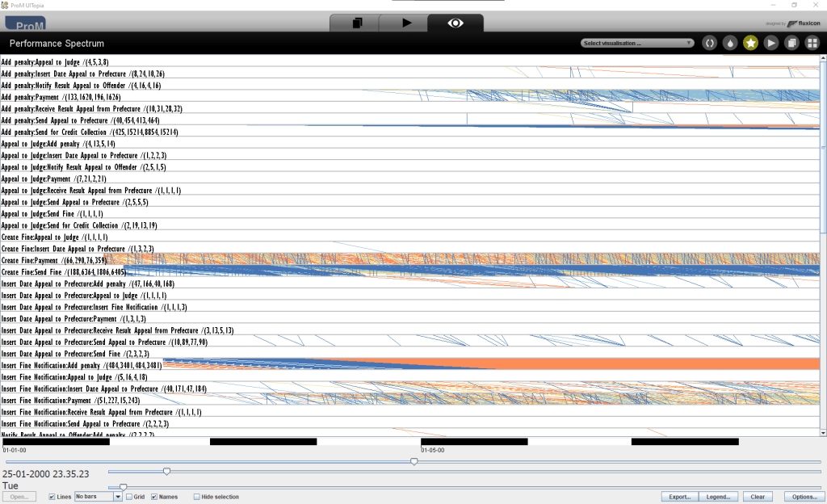Open the Legend dialog
827x504 pixels.
point(719,497)
